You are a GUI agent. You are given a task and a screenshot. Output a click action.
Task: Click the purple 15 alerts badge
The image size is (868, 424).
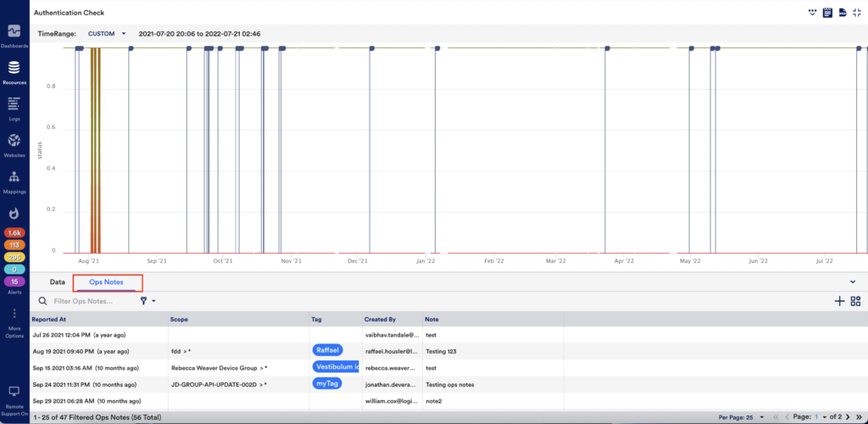[14, 282]
